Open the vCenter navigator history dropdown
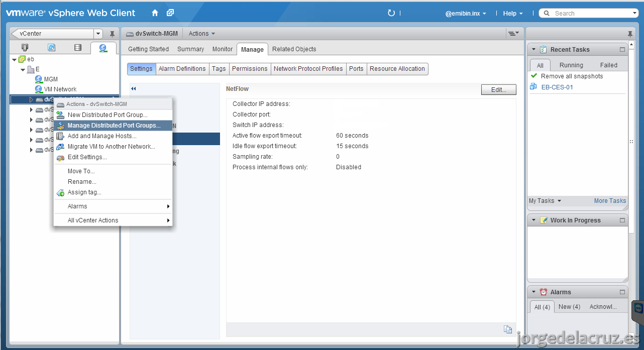This screenshot has width=644, height=350. (98, 34)
